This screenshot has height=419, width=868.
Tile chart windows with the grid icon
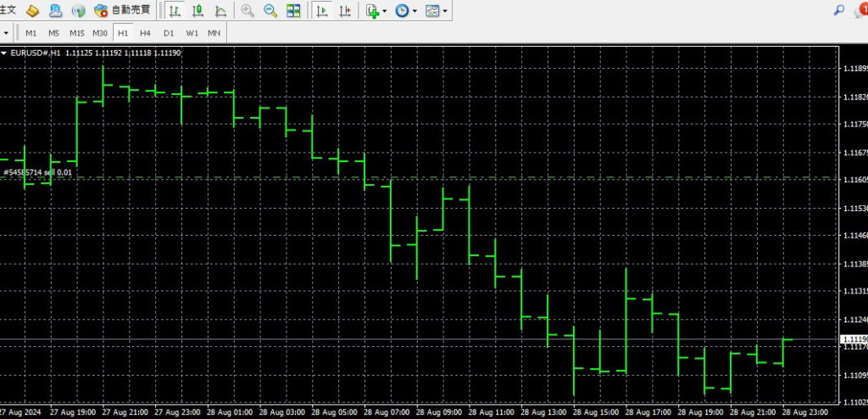(x=293, y=11)
